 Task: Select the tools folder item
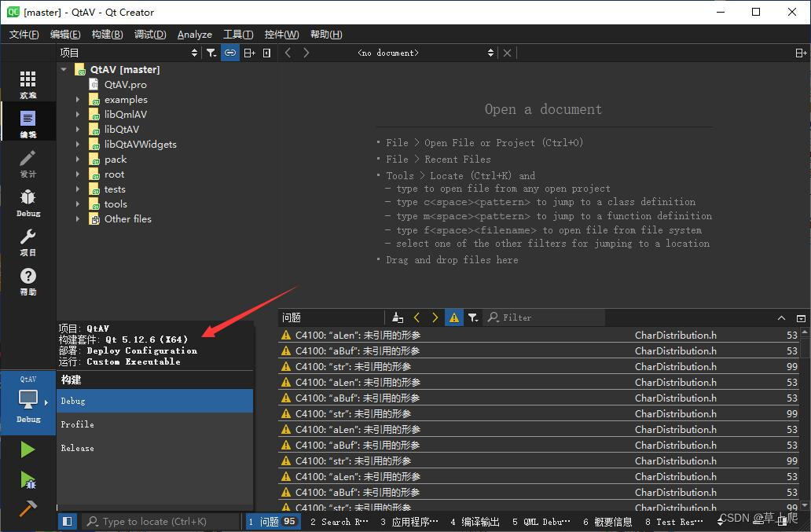click(116, 204)
